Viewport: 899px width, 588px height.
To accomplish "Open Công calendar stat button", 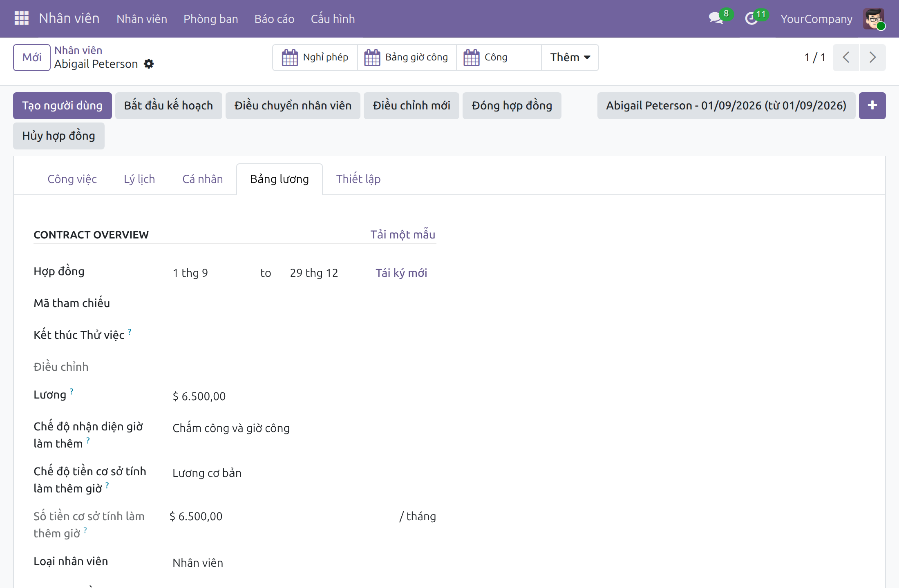I will pos(499,58).
